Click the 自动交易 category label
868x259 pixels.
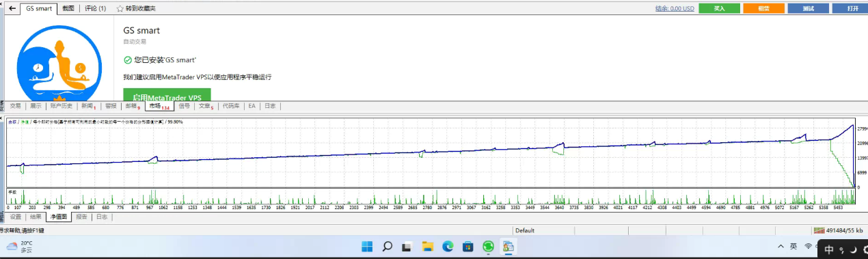click(x=135, y=42)
